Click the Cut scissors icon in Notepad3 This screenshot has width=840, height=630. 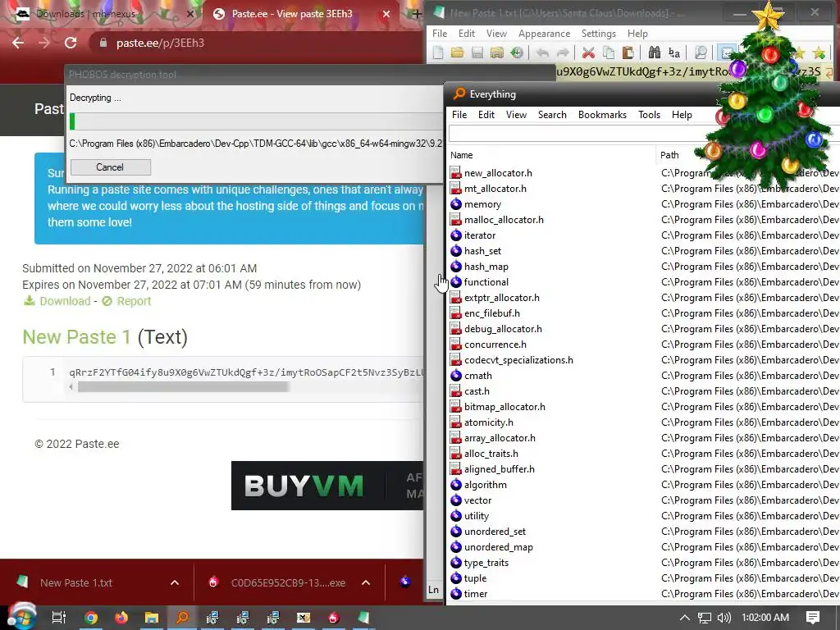coord(588,52)
